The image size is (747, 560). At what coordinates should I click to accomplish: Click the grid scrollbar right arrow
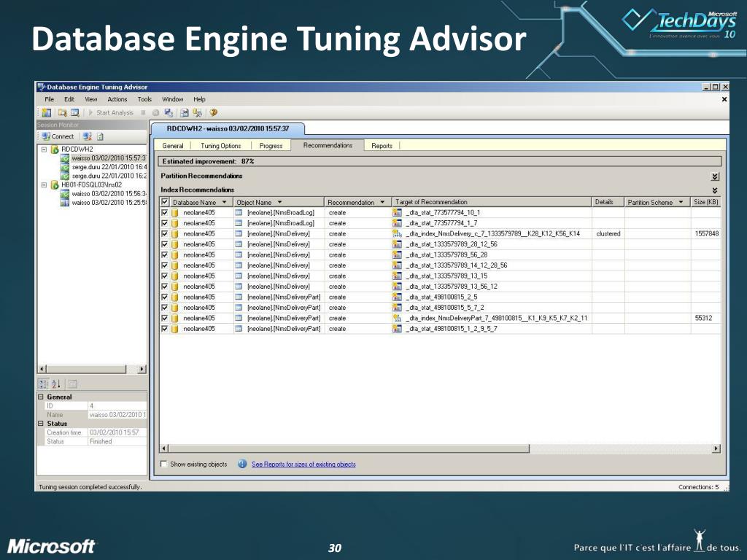[716, 448]
